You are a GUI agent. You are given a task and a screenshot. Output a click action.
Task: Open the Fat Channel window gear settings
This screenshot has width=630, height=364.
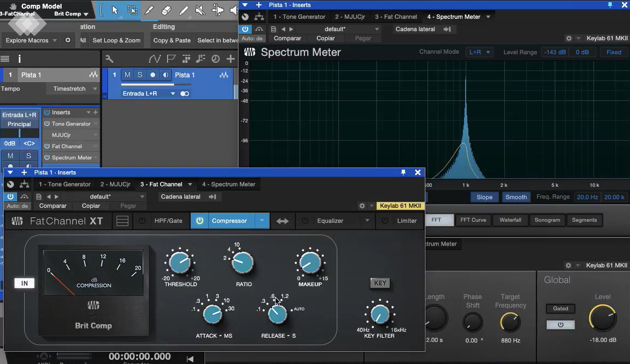coord(362,206)
